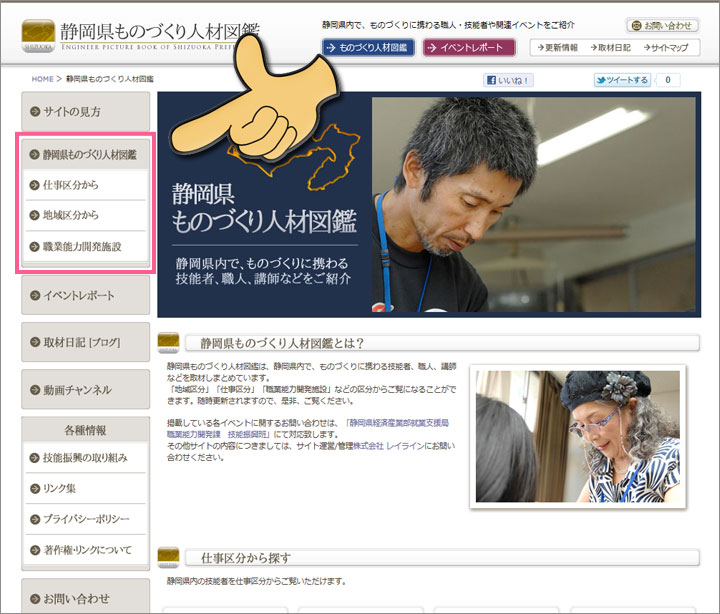
Task: Click the tweet count bubble
Action: point(668,80)
